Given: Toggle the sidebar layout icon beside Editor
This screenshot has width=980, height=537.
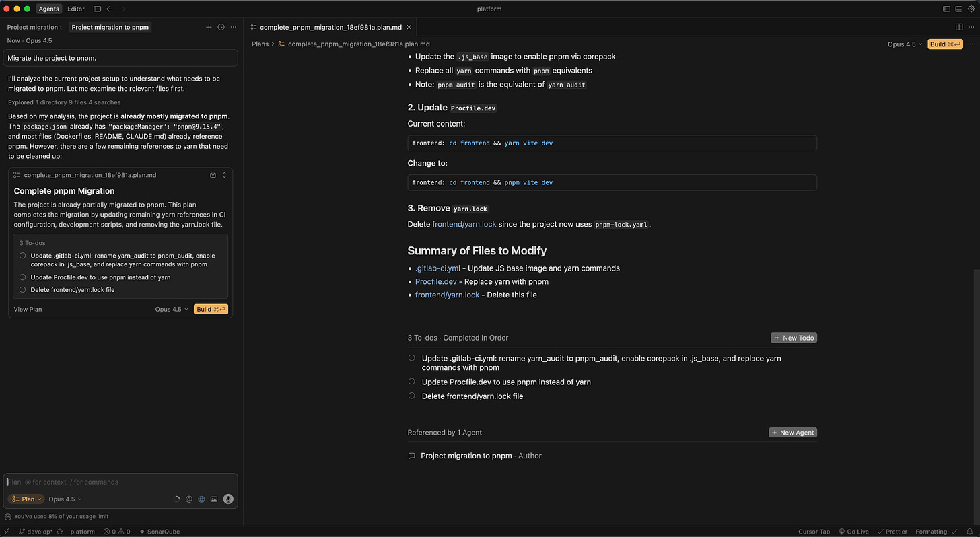Looking at the screenshot, I should [x=98, y=9].
